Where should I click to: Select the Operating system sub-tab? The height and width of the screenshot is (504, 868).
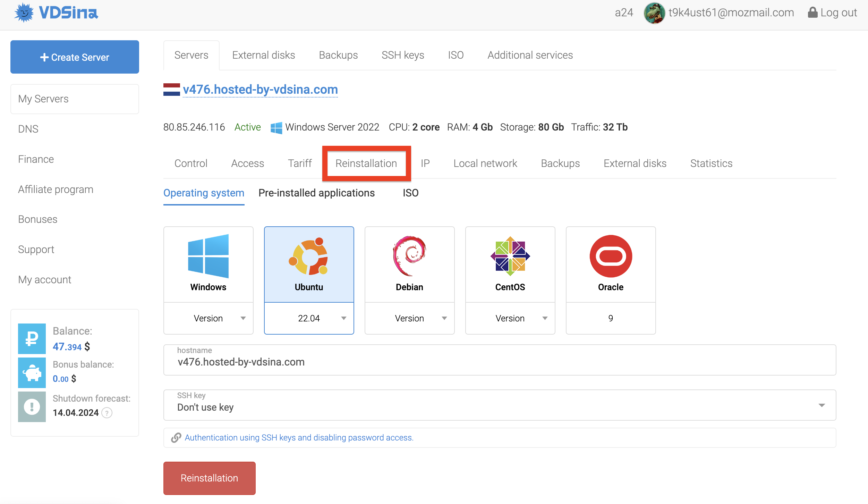point(204,193)
